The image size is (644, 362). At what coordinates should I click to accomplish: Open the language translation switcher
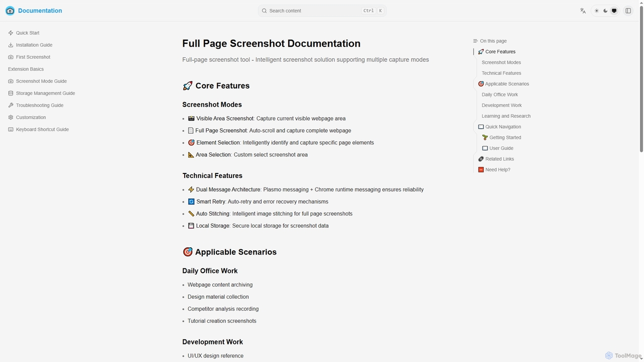click(583, 11)
